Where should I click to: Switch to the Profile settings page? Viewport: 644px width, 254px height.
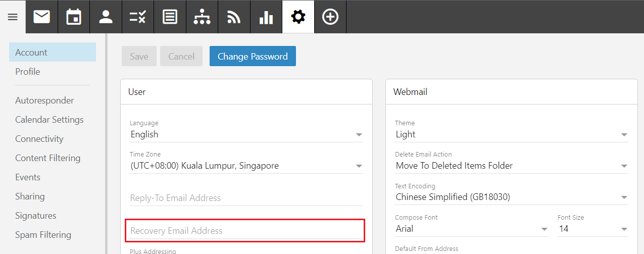tap(28, 72)
